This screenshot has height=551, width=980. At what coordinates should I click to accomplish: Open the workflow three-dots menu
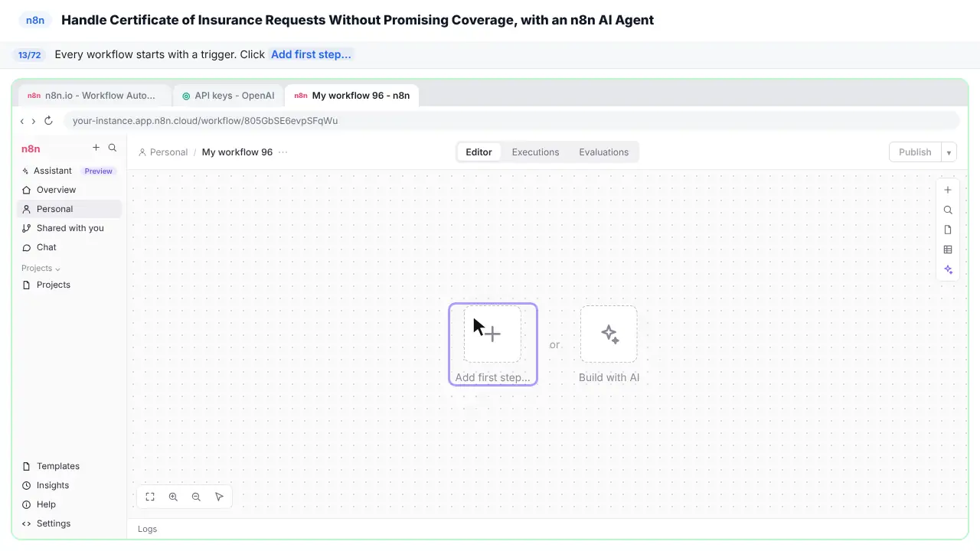click(283, 152)
